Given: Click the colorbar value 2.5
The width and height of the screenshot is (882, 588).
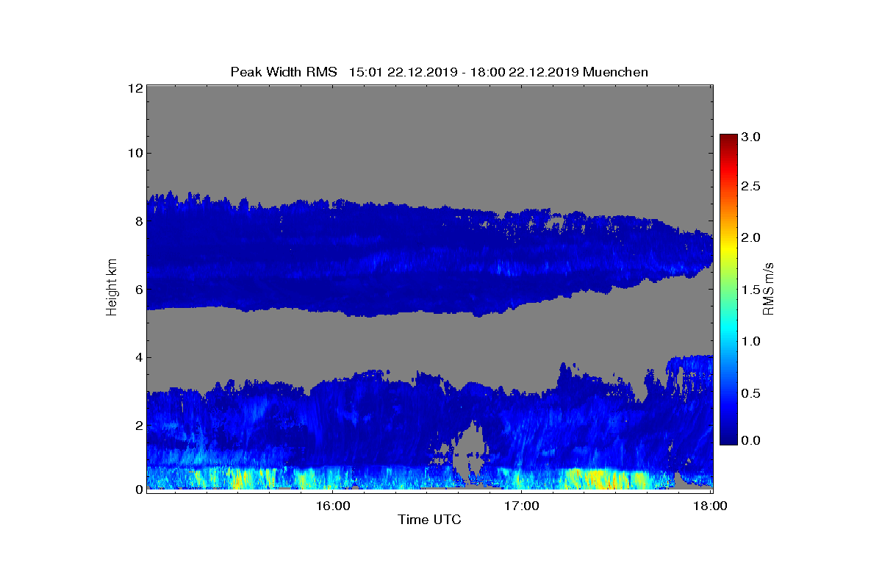Looking at the screenshot, I should coord(750,187).
